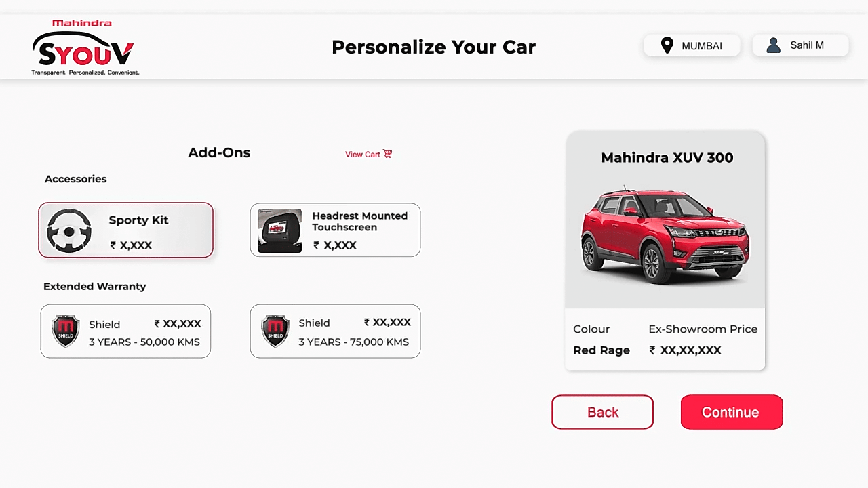Click the location pin icon

pos(667,45)
